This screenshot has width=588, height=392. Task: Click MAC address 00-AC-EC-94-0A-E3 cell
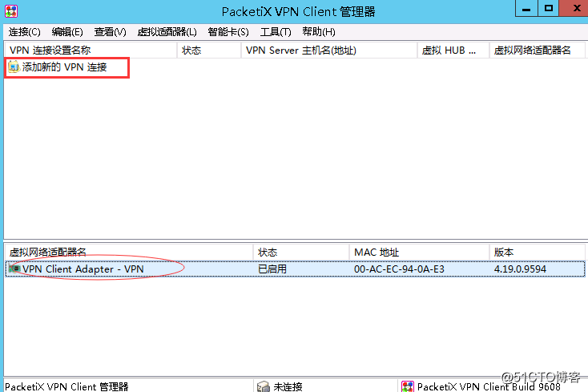399,269
